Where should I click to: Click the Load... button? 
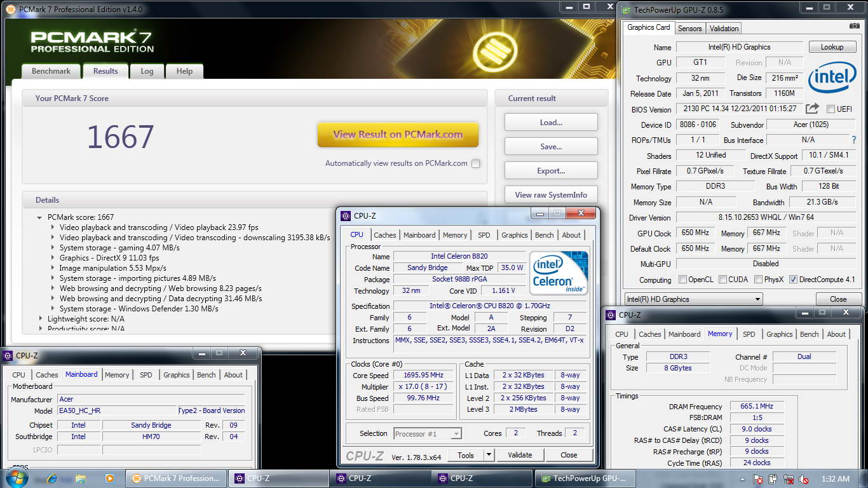tap(551, 123)
